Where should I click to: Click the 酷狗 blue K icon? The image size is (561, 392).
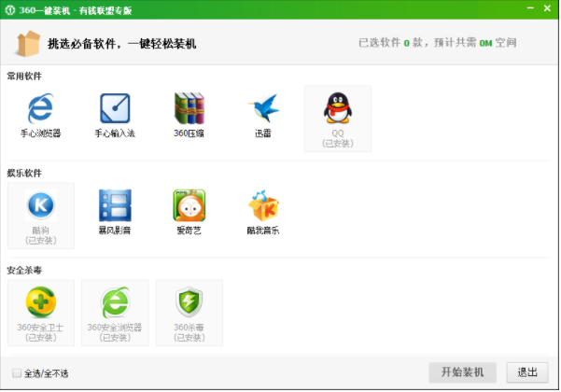(x=41, y=205)
